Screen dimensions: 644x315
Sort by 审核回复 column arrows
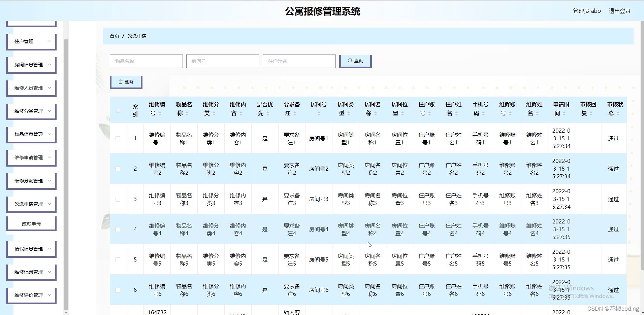click(591, 113)
